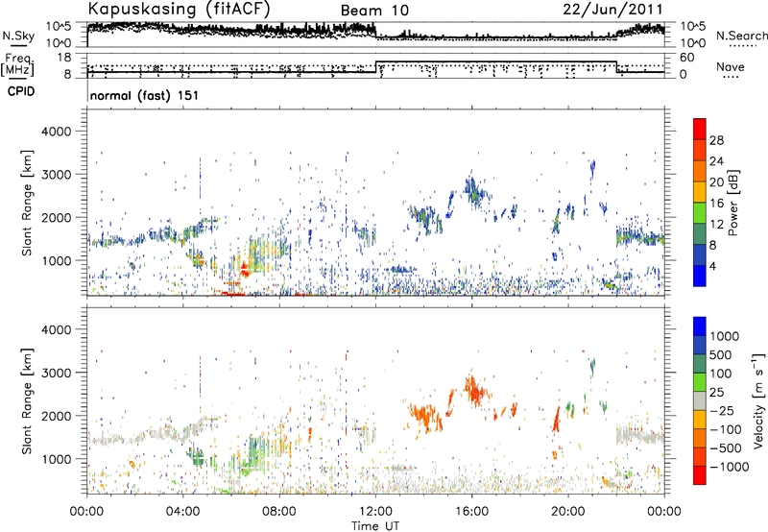The width and height of the screenshot is (768, 532).
Task: Click the leftmost '00:00' time axis label
Action: 86,512
